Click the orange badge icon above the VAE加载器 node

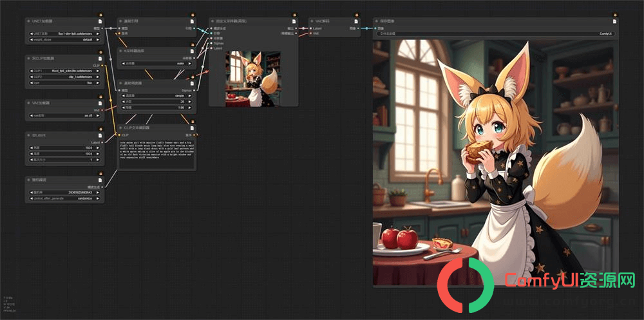click(101, 97)
